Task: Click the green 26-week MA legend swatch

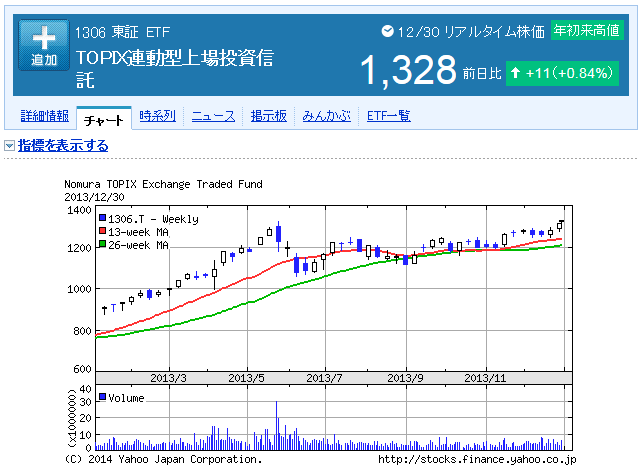Action: (x=103, y=244)
